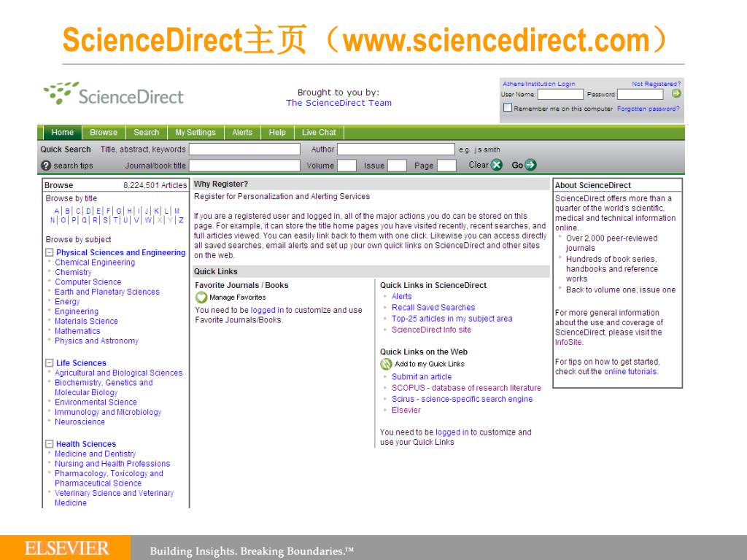The width and height of the screenshot is (747, 560).
Task: Click the Journal/book title field
Action: 244,166
